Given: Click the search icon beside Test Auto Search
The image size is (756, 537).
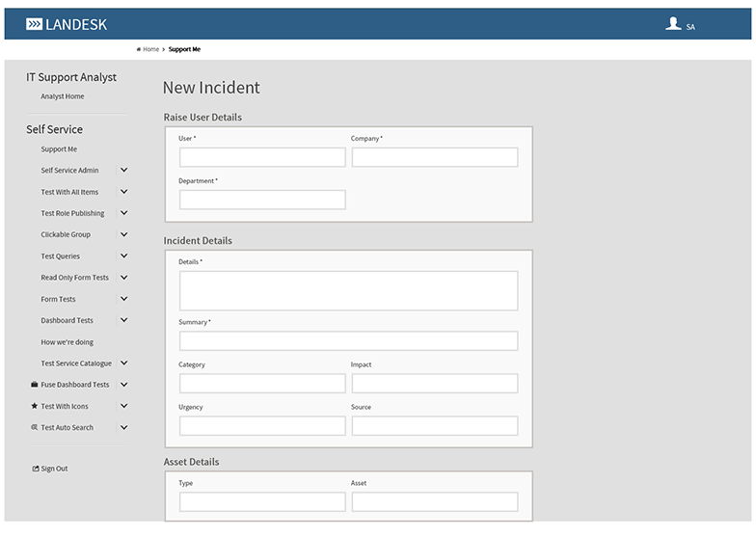Looking at the screenshot, I should 35,427.
